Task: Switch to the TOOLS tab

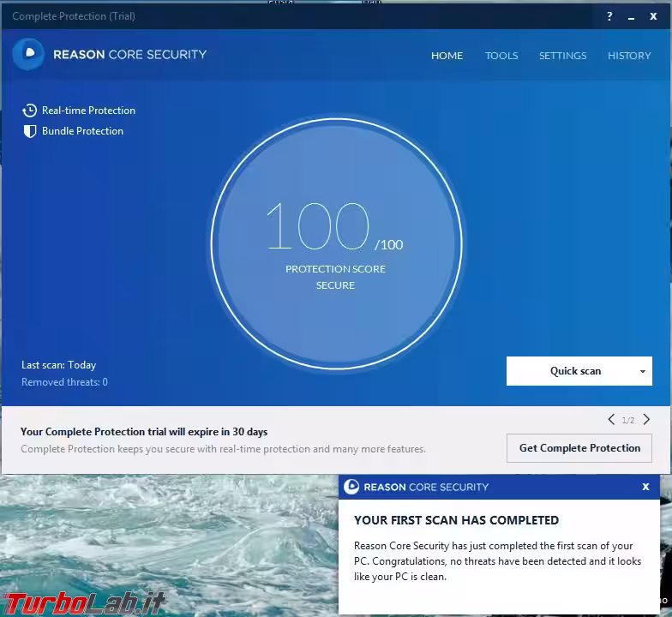Action: point(501,56)
